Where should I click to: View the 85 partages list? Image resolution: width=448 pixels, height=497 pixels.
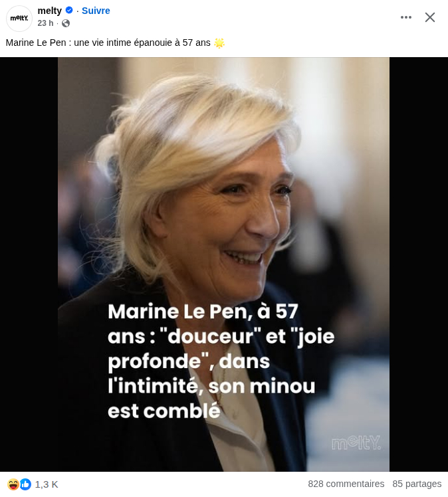[417, 484]
